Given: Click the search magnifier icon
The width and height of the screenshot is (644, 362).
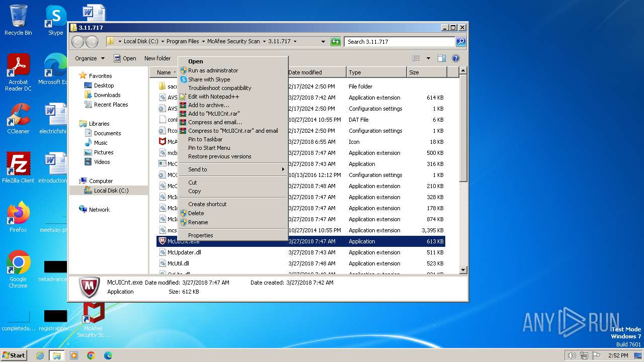Looking at the screenshot, I should point(460,42).
